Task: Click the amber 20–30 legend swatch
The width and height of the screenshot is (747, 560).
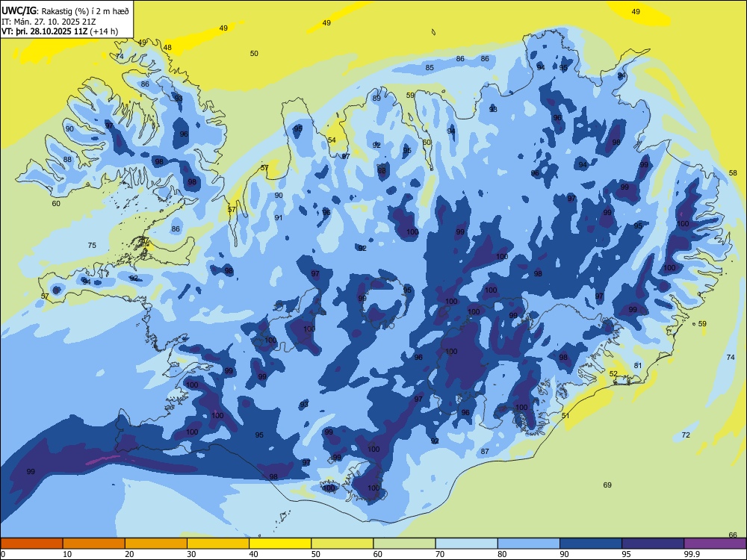Action: [156, 544]
